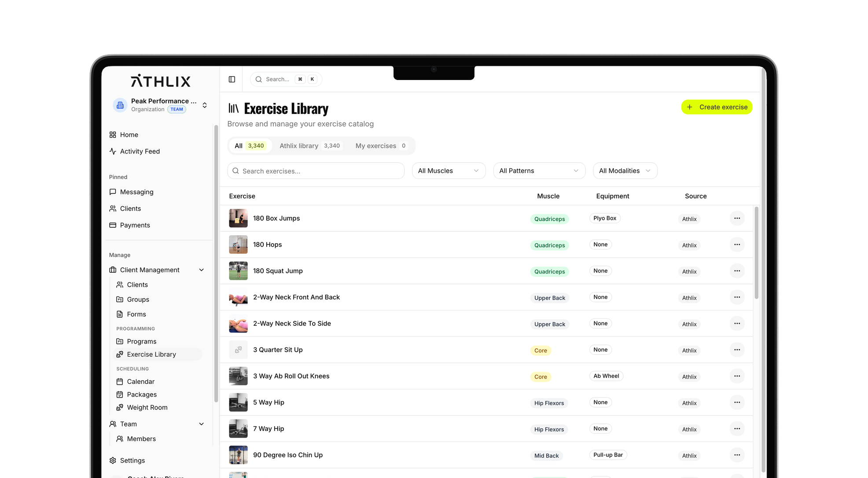Click the Settings gear icon
The width and height of the screenshot is (868, 478).
pyautogui.click(x=113, y=460)
